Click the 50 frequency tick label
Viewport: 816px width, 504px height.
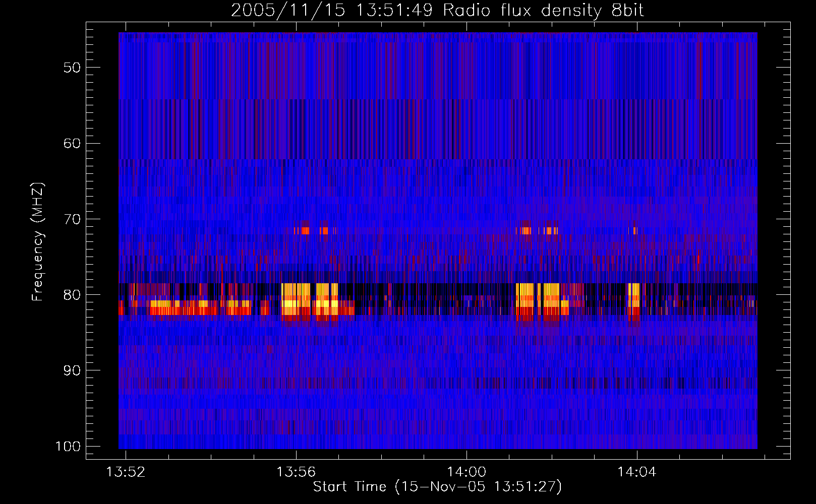(72, 68)
